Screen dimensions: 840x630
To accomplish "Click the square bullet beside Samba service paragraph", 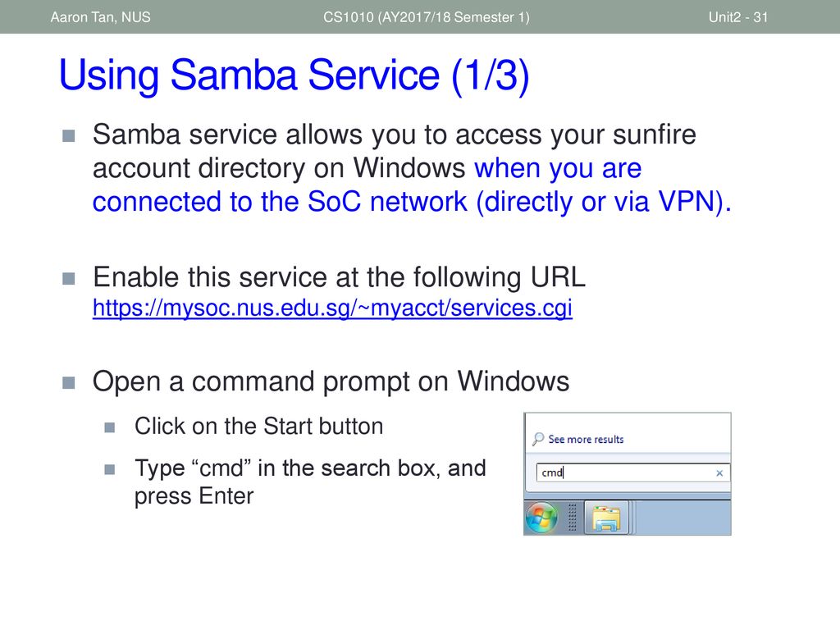I will tap(69, 135).
